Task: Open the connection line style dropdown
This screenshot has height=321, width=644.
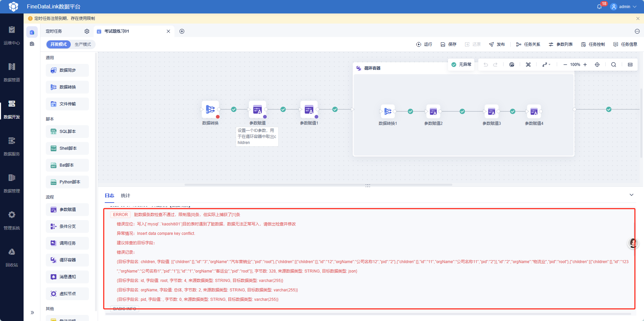Action: pos(546,65)
